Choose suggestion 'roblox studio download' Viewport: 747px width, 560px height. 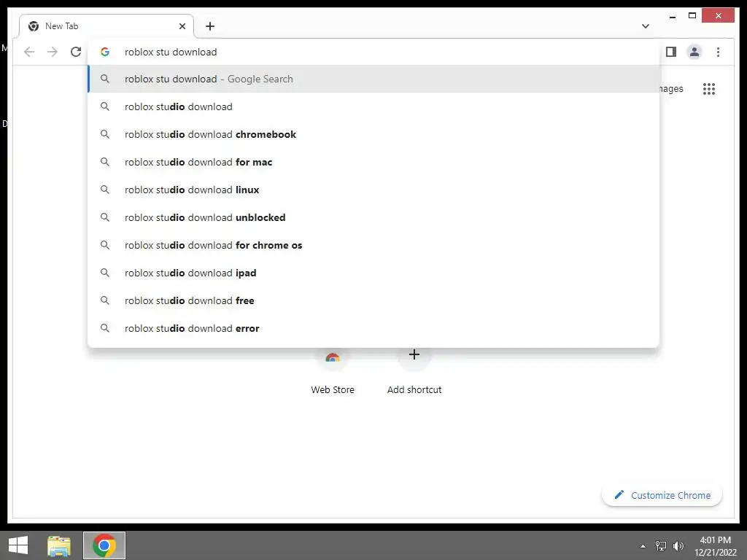tap(374, 106)
